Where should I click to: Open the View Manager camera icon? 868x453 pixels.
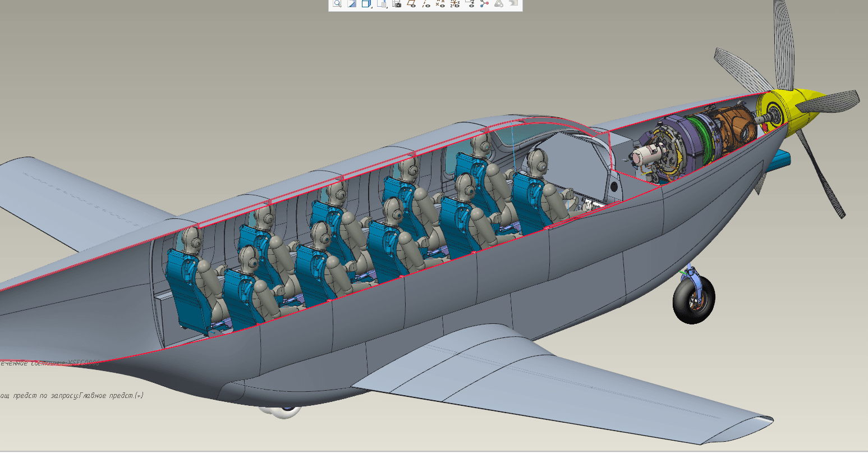(397, 3)
